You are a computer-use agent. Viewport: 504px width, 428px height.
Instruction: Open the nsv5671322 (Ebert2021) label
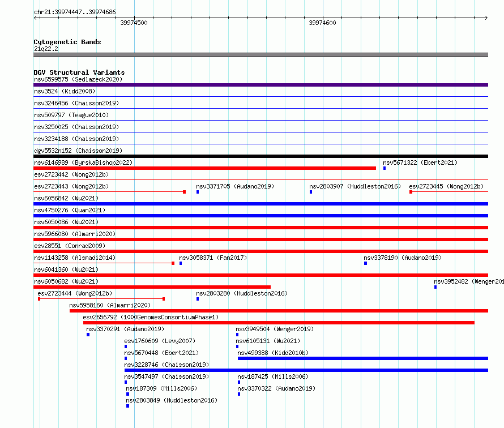click(x=420, y=162)
